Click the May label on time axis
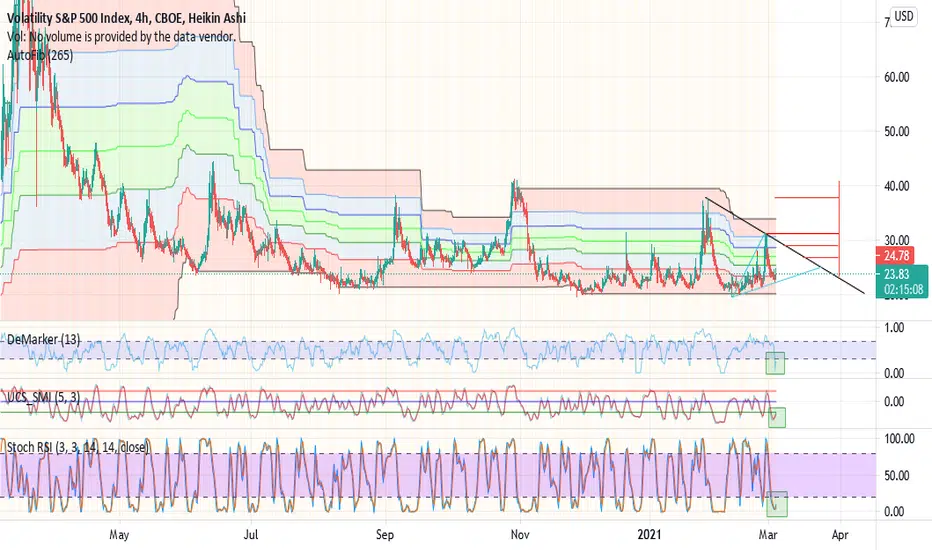 (x=119, y=535)
